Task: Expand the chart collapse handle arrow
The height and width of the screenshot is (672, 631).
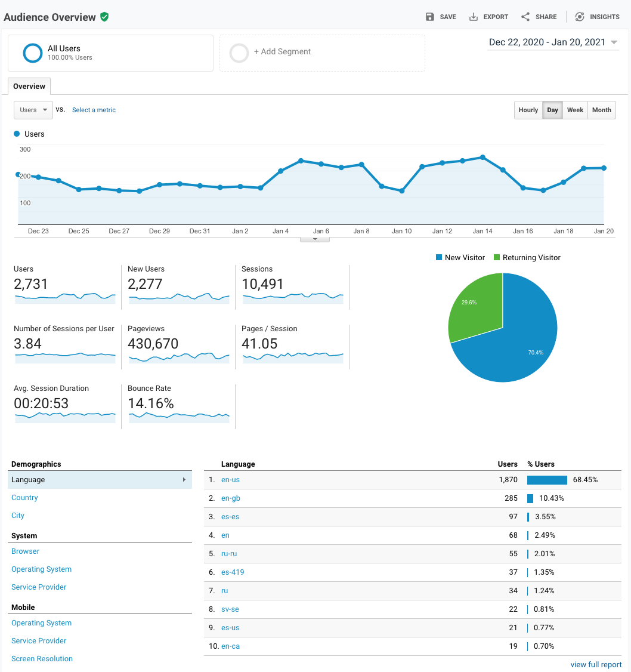Action: coord(315,239)
